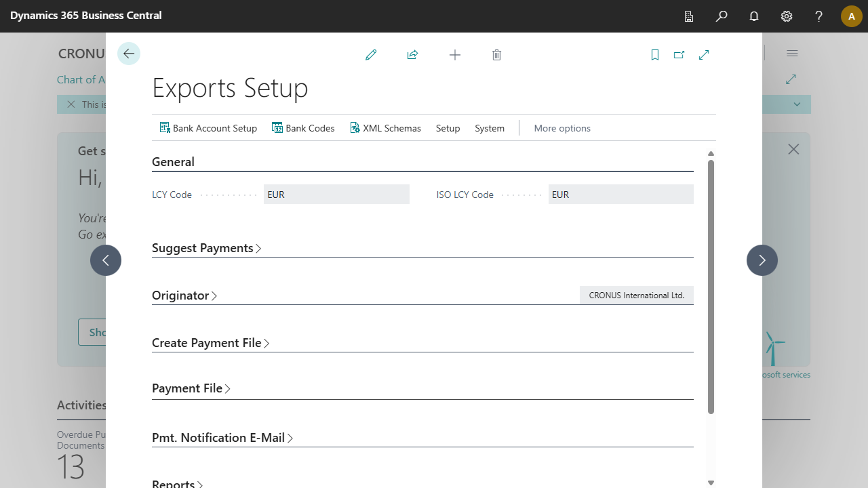Collapse the General section header
Viewport: 868px width, 488px height.
(173, 162)
